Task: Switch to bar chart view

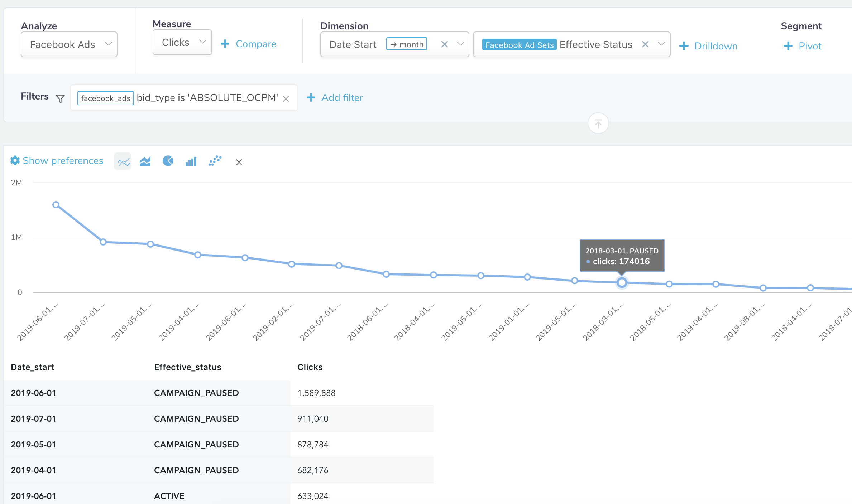Action: [191, 161]
